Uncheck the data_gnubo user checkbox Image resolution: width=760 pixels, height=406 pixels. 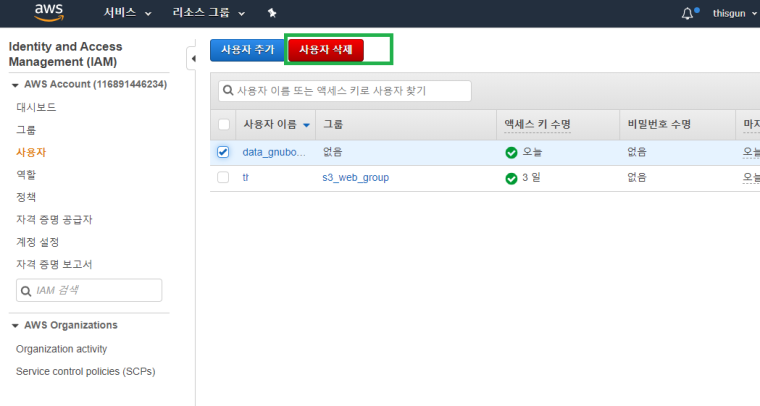point(223,152)
